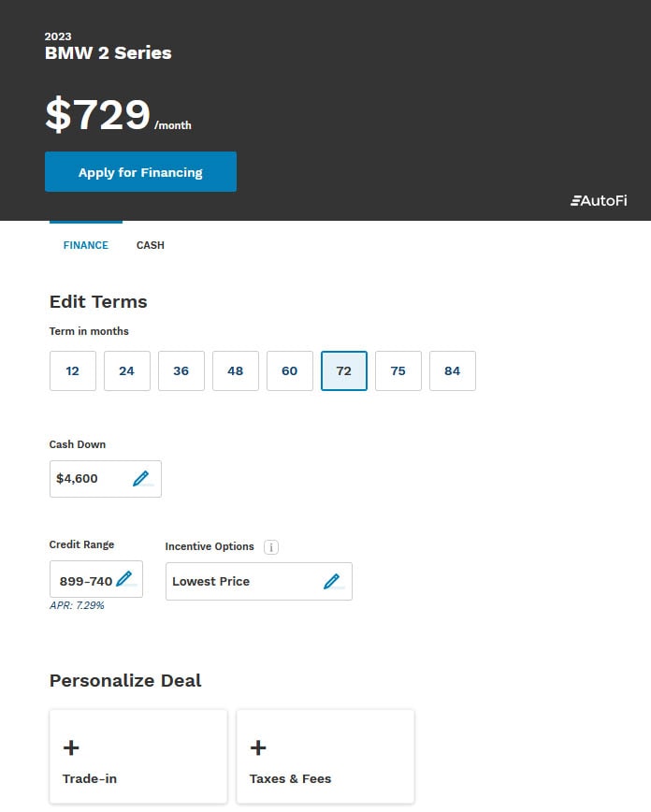
Task: Select the 36 month term
Action: point(181,370)
